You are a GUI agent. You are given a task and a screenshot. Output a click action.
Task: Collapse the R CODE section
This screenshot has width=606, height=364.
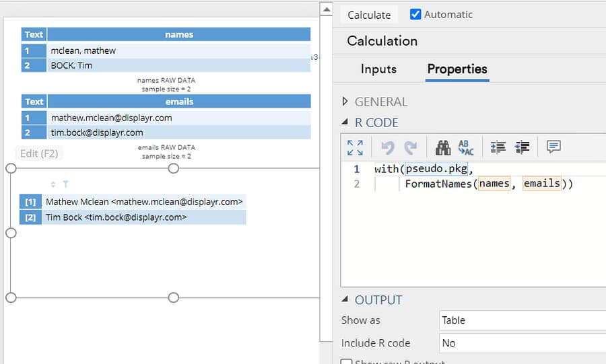pos(345,122)
